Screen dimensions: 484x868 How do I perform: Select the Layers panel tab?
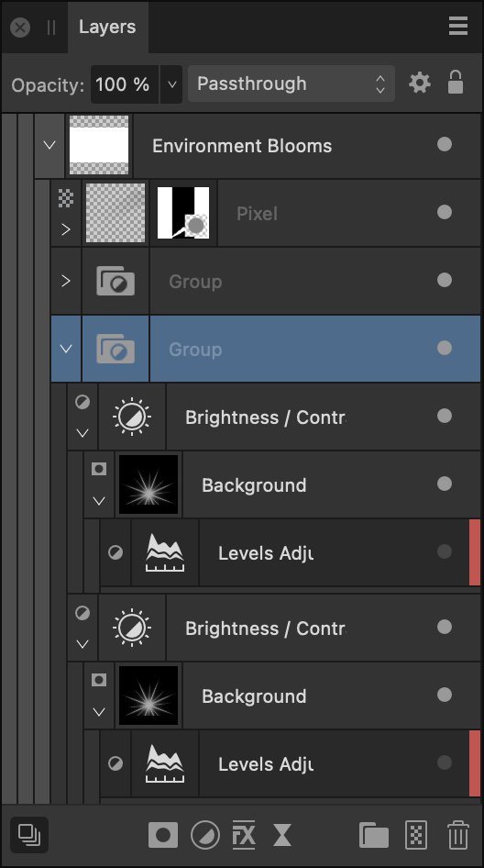(x=107, y=27)
